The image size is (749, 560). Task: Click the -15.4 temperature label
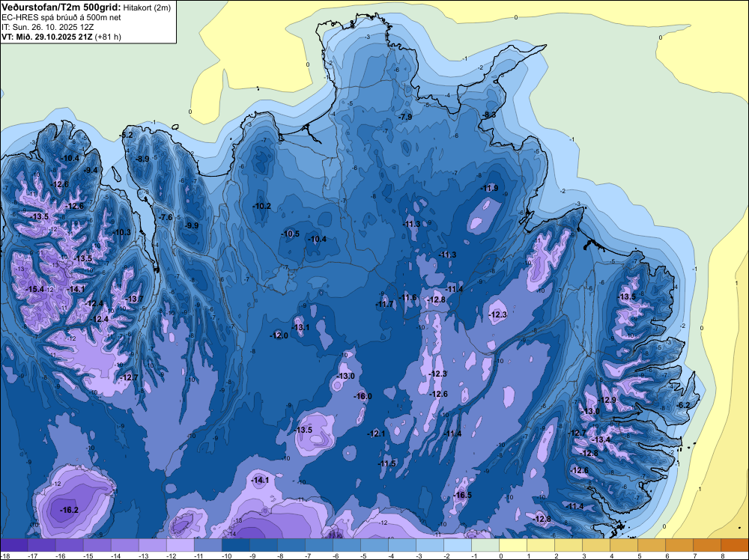click(x=35, y=289)
